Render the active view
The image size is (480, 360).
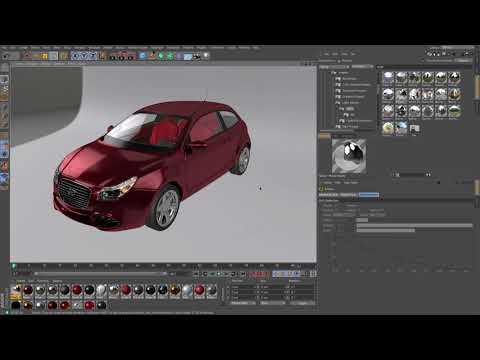click(x=113, y=56)
